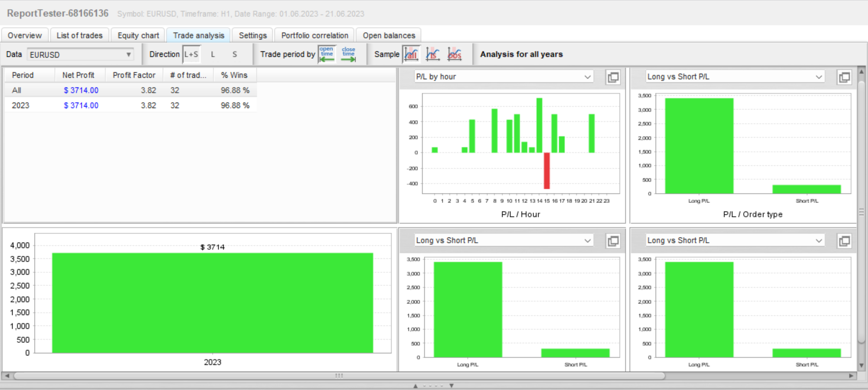
Task: Select trade period by close time icon
Action: pyautogui.click(x=349, y=54)
